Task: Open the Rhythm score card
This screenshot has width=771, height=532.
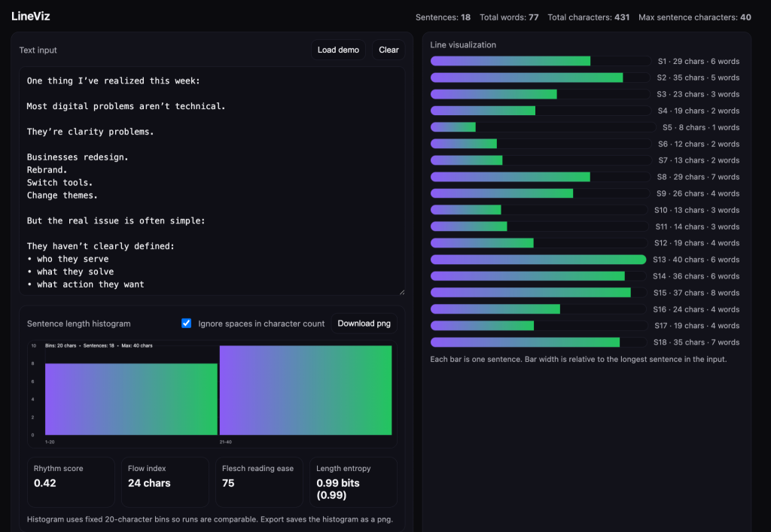Action: (x=71, y=482)
